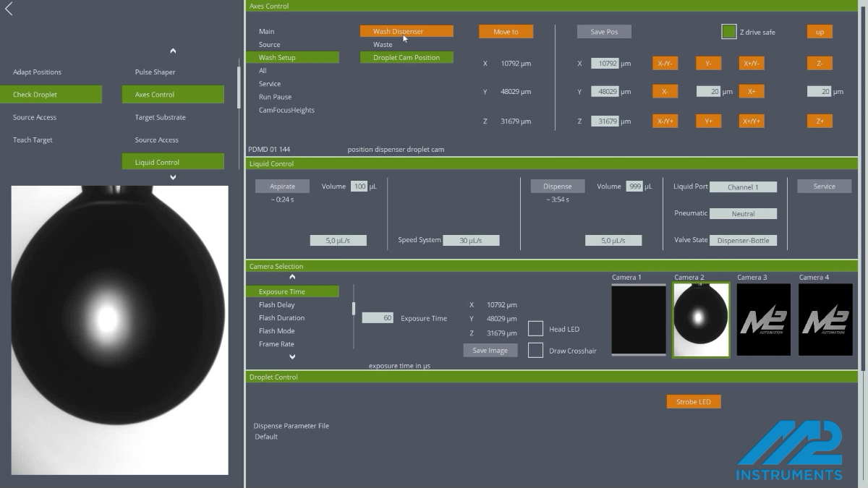Enable the Draw Crosshair checkbox
Screen dimensions: 868x488
pos(535,351)
